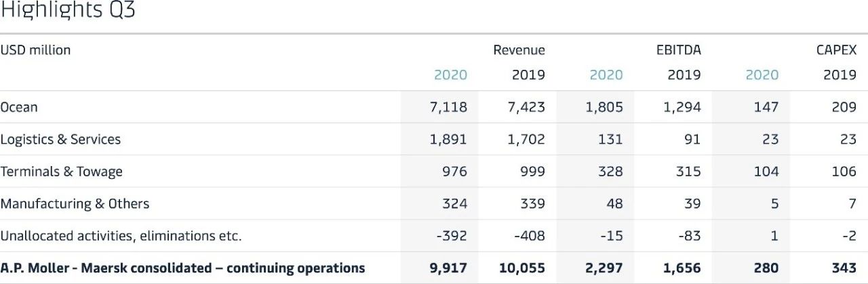
Task: Select Ocean EBITDA value 1,805
Action: (604, 107)
